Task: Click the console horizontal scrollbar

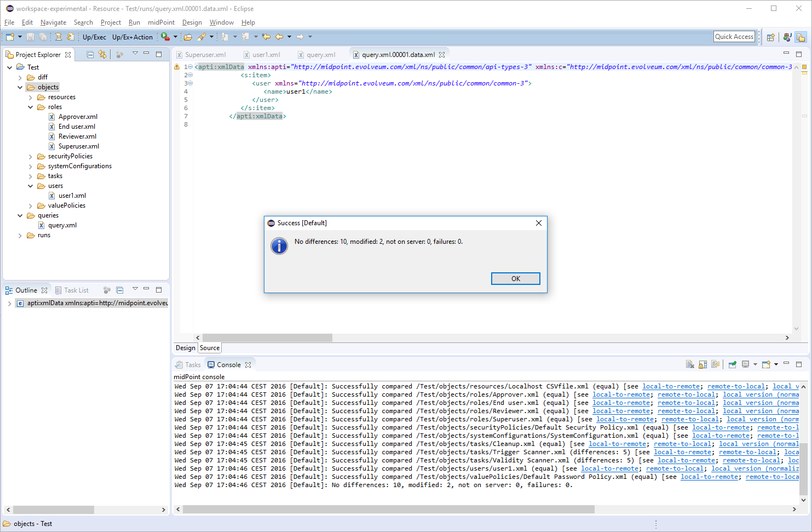Action: pyautogui.click(x=388, y=509)
